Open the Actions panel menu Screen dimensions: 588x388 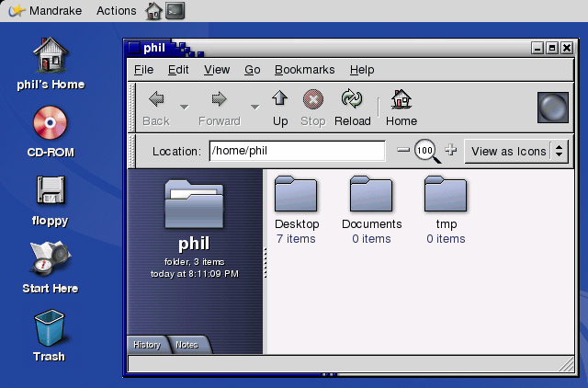117,10
